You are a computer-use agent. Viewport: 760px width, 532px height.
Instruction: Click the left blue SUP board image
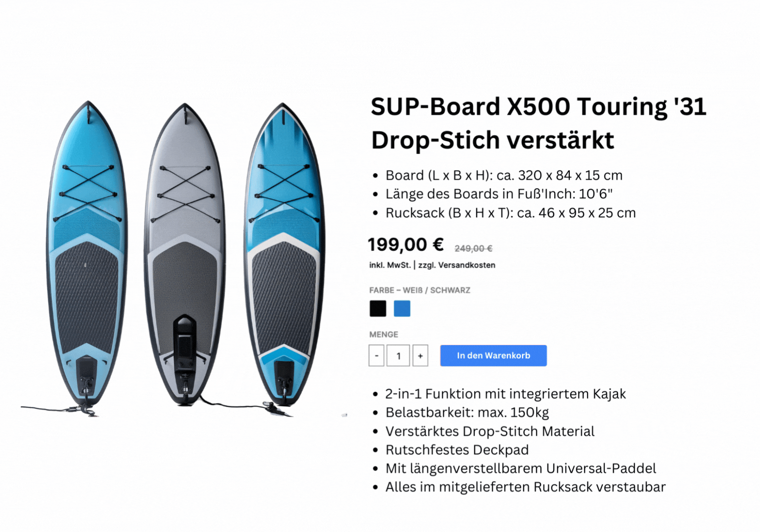86,255
